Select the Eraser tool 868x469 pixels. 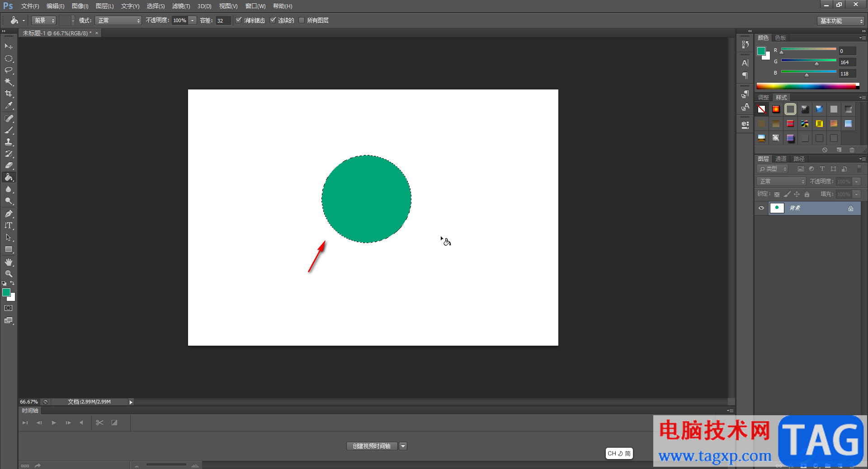click(x=9, y=165)
